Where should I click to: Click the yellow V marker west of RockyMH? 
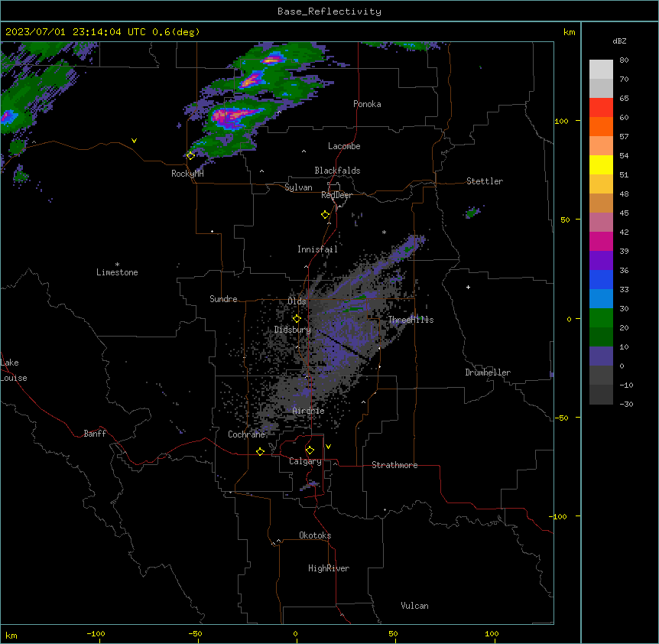pos(134,141)
